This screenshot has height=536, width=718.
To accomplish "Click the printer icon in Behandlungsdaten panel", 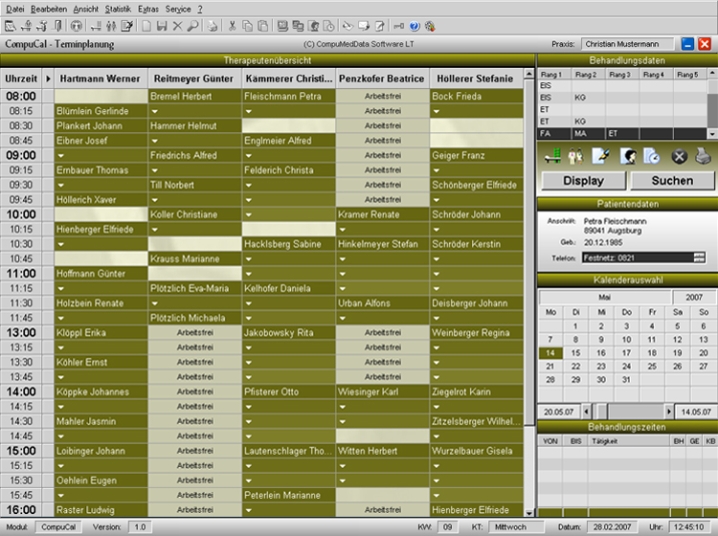I will pyautogui.click(x=703, y=155).
